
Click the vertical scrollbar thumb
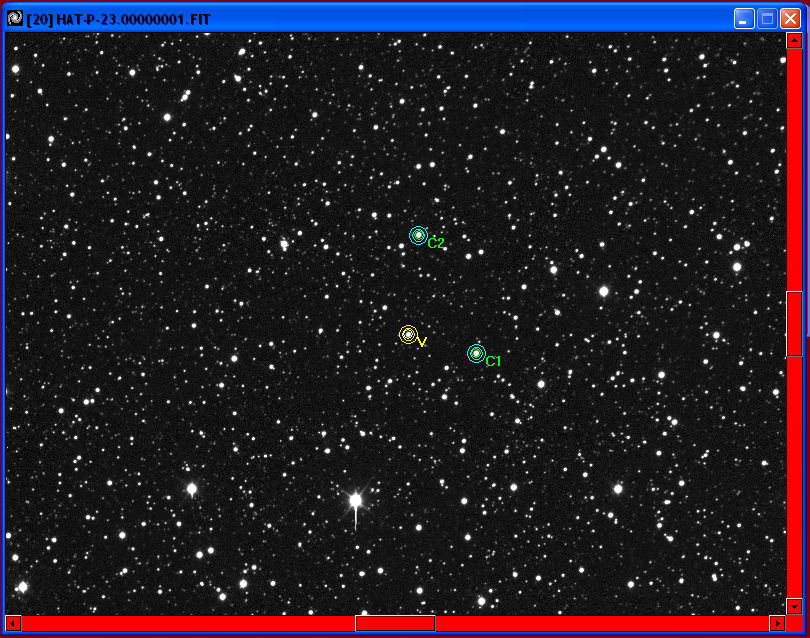point(794,324)
